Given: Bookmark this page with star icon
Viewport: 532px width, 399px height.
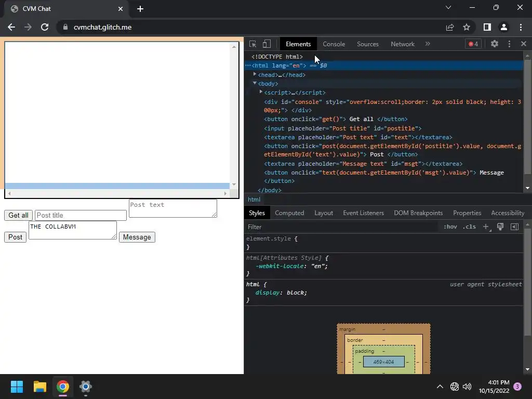Looking at the screenshot, I should [x=467, y=27].
